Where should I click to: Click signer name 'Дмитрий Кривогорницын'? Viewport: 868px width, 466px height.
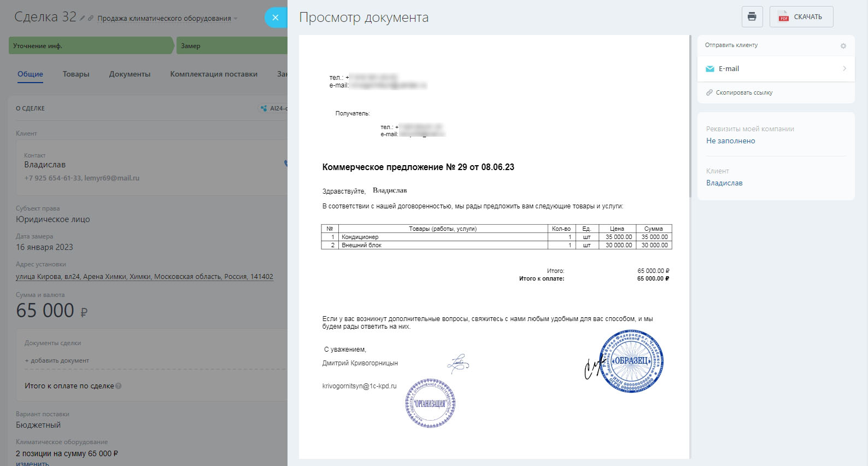tap(360, 363)
